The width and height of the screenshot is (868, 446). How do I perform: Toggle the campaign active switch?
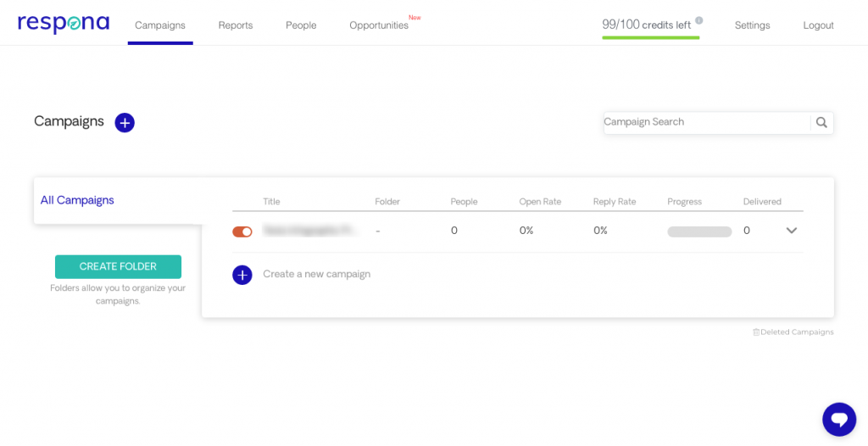tap(242, 231)
